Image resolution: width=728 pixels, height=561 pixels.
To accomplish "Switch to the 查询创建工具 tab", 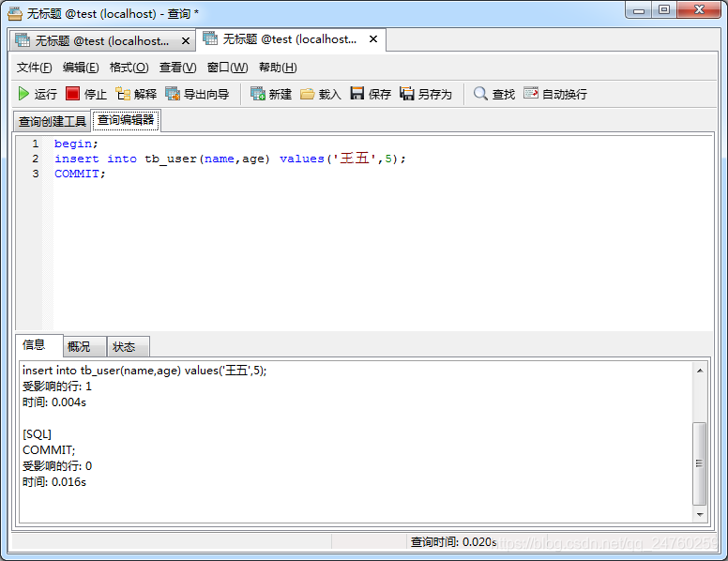I will pos(52,121).
